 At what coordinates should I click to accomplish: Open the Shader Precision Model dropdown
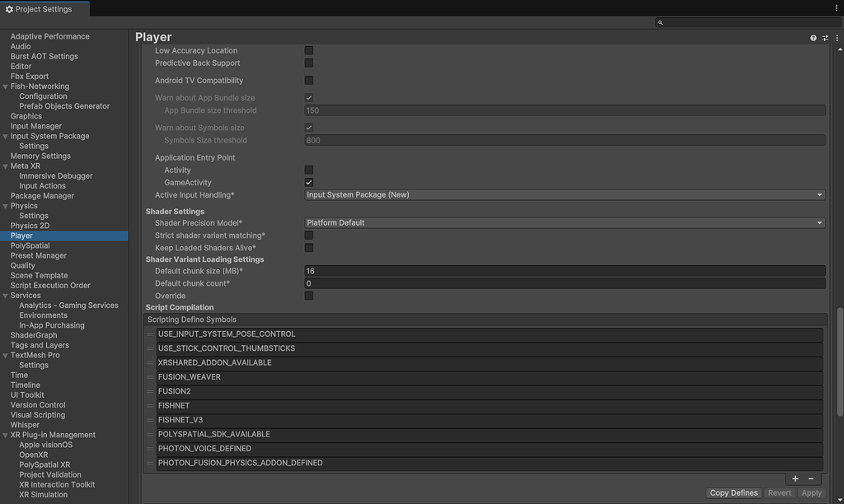(563, 222)
